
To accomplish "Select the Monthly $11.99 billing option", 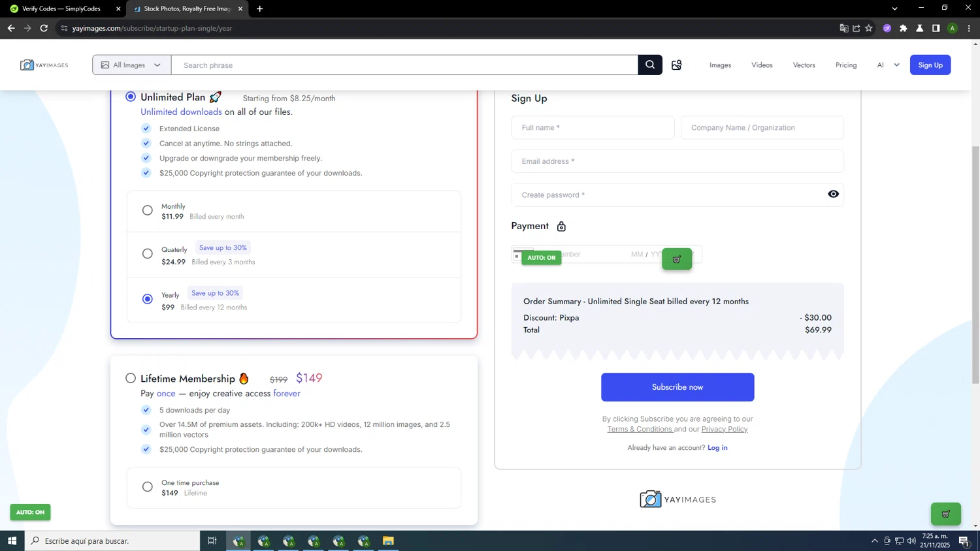I will (x=148, y=210).
